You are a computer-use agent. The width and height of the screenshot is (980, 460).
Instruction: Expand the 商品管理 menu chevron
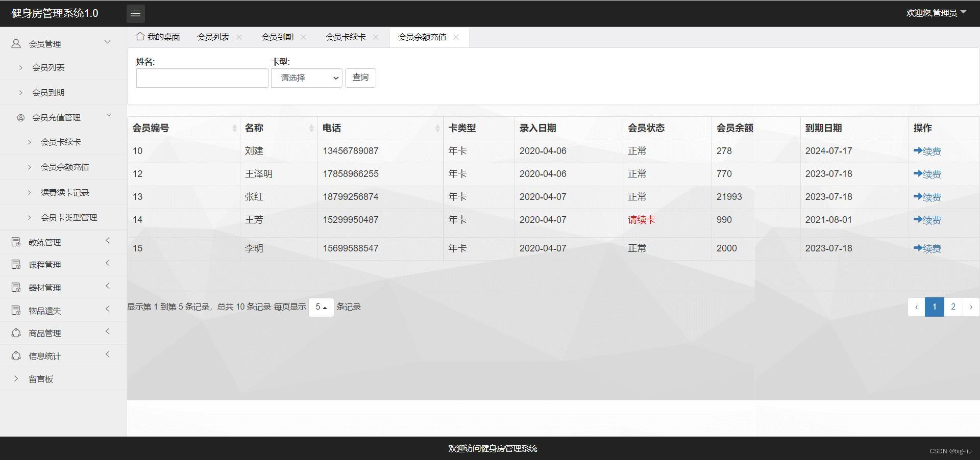click(x=108, y=331)
